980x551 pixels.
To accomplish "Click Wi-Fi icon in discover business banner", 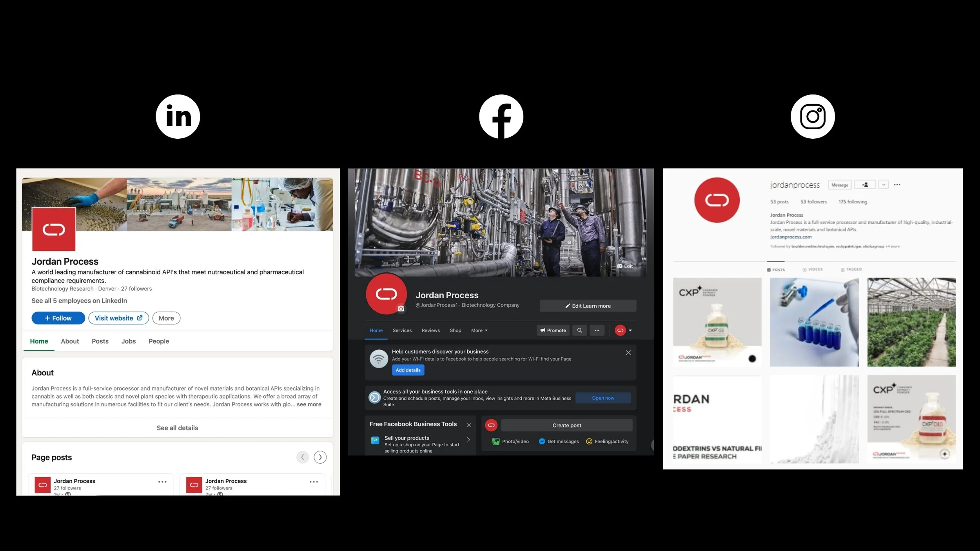I will point(379,359).
